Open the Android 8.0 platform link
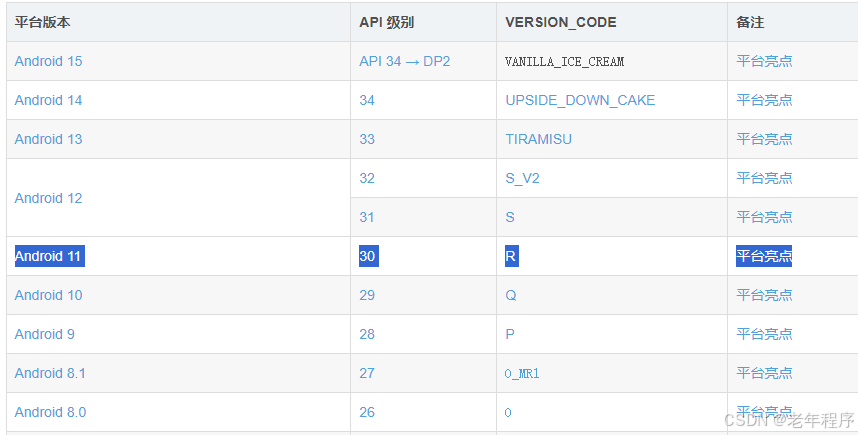 [x=50, y=412]
